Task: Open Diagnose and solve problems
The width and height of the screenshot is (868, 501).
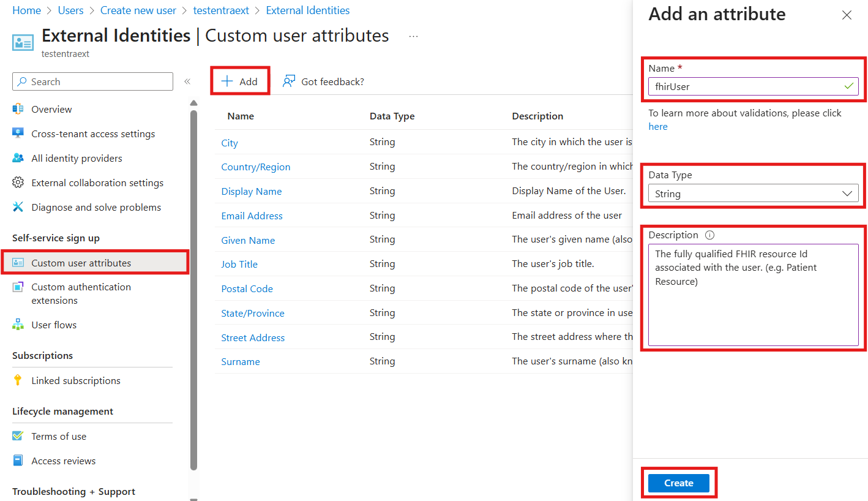Action: point(95,206)
